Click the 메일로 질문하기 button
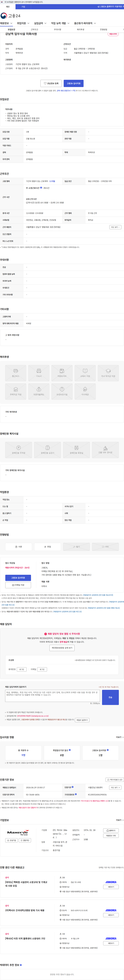This screenshot has height=980, width=124. point(82,720)
